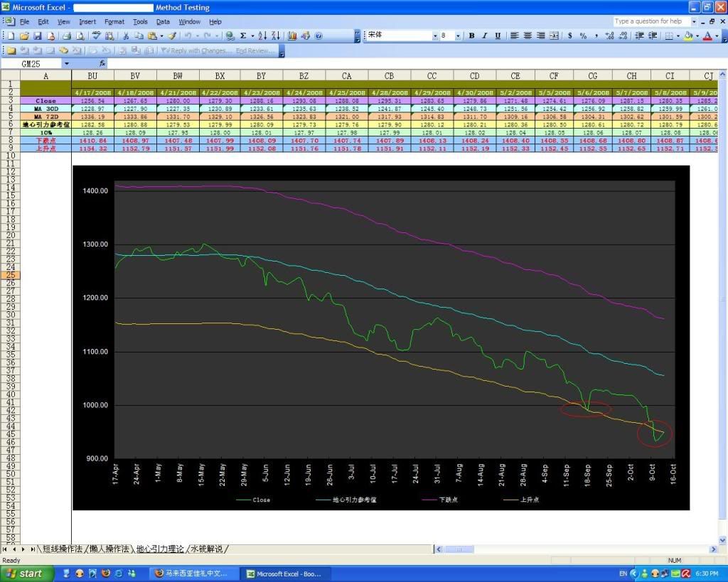Align text left in the cell
The height and width of the screenshot is (582, 728).
[515, 36]
